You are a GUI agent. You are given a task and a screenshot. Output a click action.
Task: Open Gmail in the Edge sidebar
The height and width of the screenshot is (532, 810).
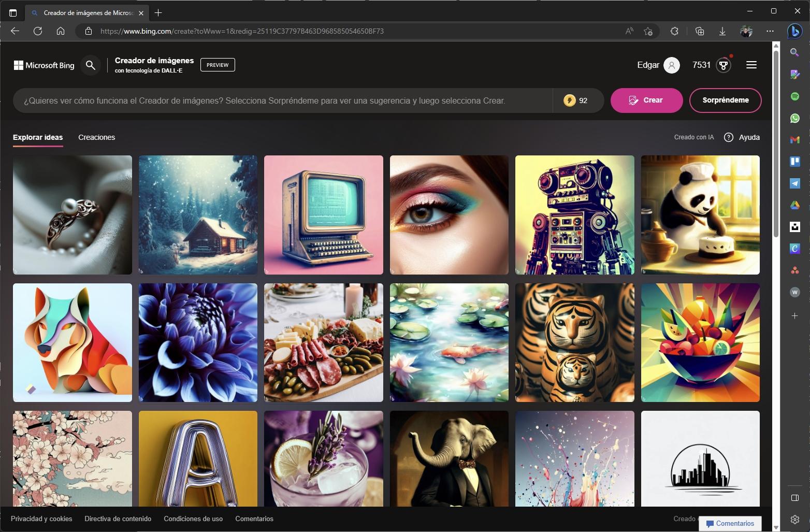(x=794, y=140)
